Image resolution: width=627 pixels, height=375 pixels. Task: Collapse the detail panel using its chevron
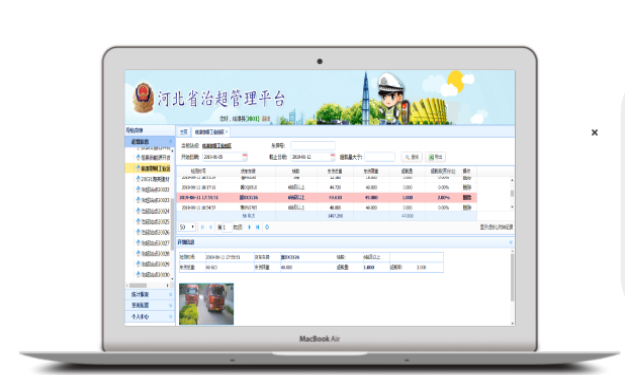tap(511, 242)
